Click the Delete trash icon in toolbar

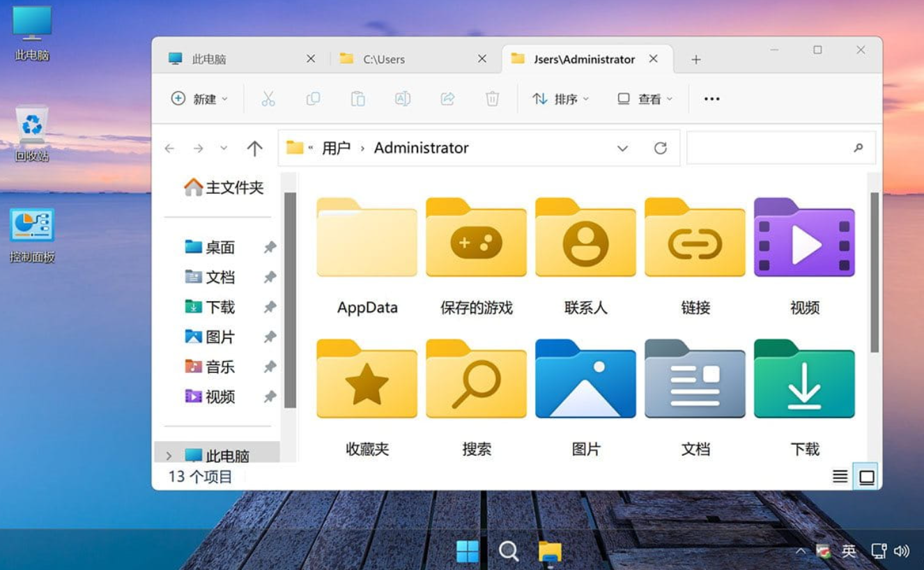point(492,99)
